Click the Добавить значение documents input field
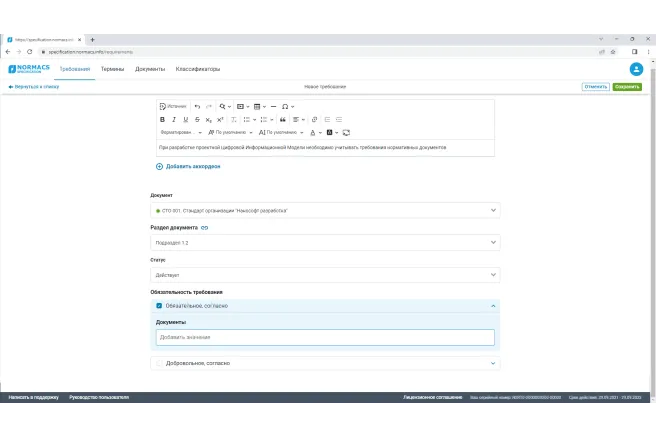Screen dimensions: 656x436 [x=325, y=338]
